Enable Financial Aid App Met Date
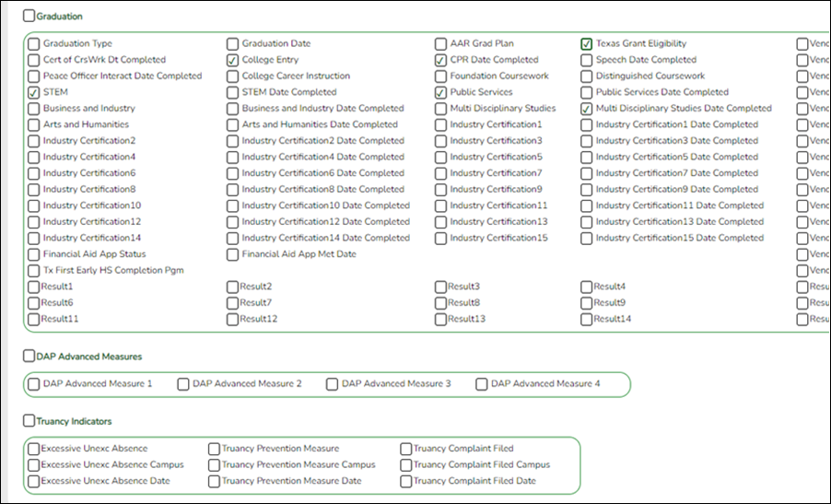Screen dimensions: 831x504 coord(233,255)
